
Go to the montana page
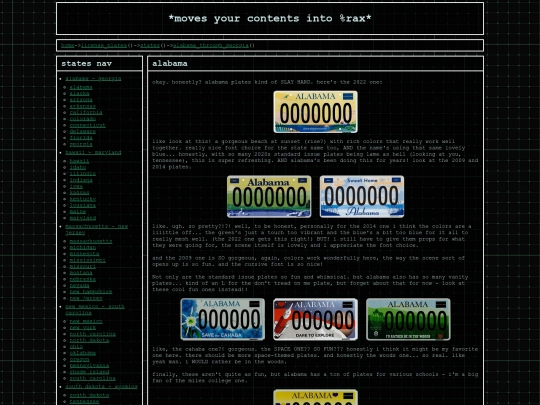(x=81, y=273)
